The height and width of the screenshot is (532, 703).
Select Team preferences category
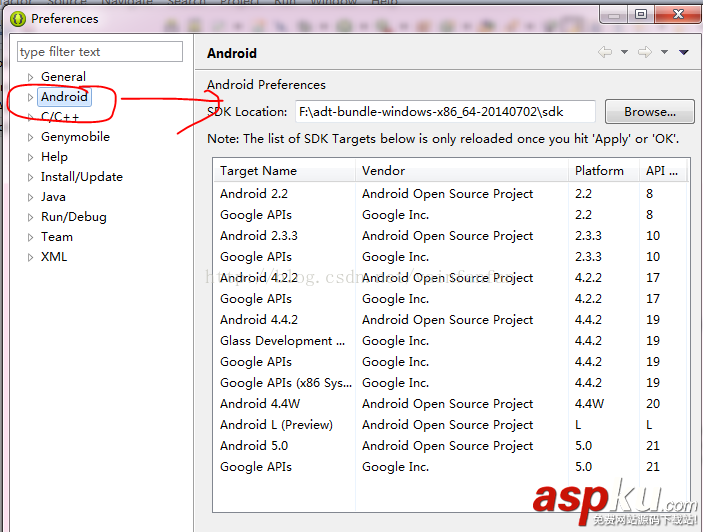point(57,237)
